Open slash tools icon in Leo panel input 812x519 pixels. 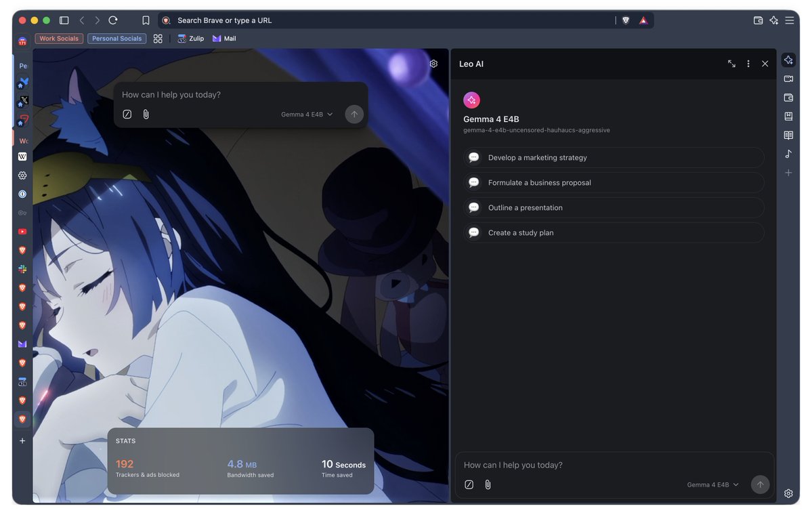[x=469, y=485]
